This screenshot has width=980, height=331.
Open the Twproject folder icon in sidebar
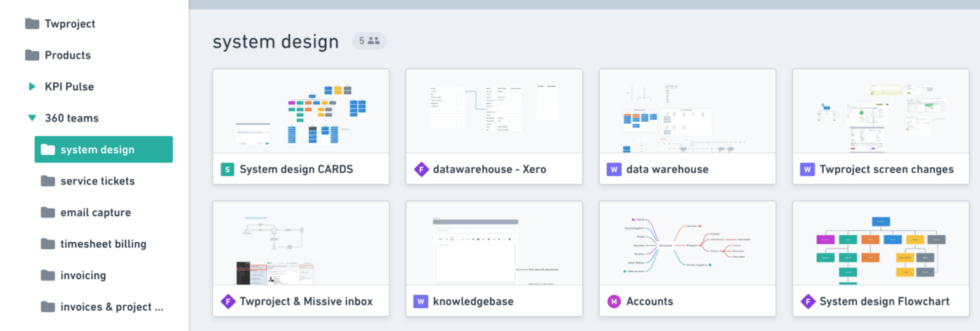pos(32,24)
